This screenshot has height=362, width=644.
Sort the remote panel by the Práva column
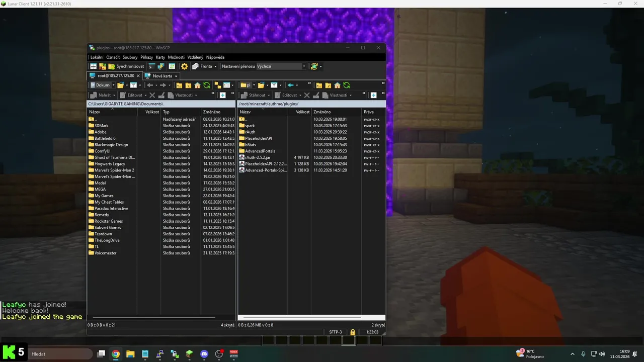point(373,112)
